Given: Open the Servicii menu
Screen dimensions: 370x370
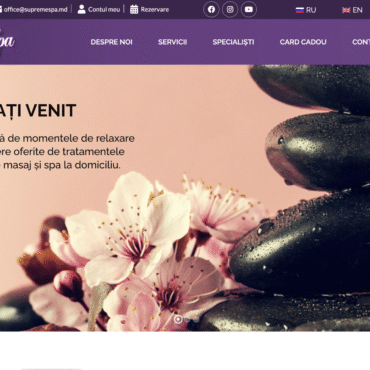Looking at the screenshot, I should coord(172,42).
